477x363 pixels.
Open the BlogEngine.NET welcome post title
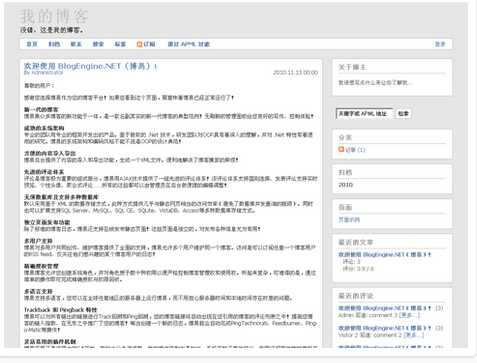click(x=90, y=66)
